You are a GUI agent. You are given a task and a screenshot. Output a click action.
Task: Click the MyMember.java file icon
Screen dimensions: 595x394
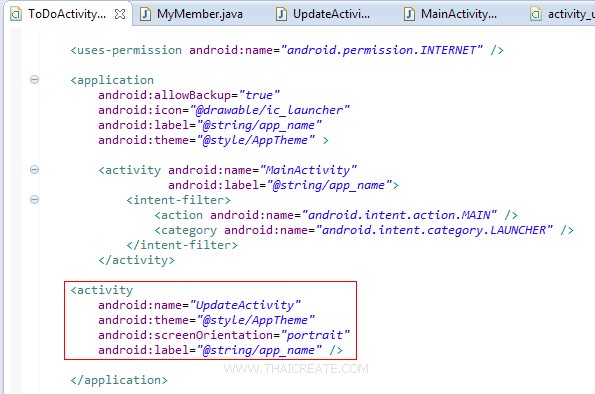[145, 14]
